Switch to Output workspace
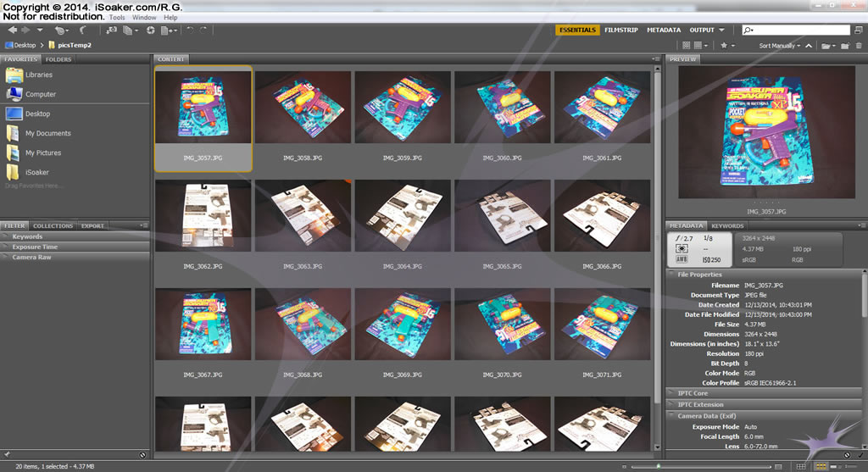Image resolution: width=868 pixels, height=472 pixels. (x=702, y=30)
